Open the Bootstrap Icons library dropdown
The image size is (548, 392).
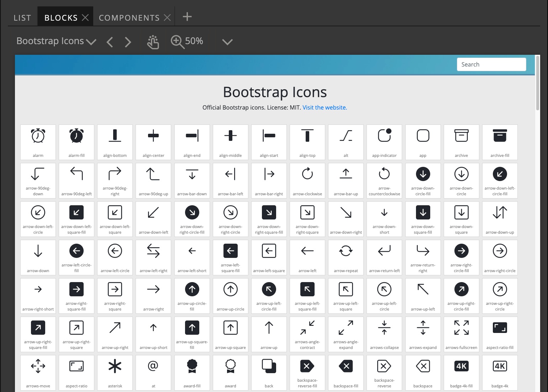56,41
